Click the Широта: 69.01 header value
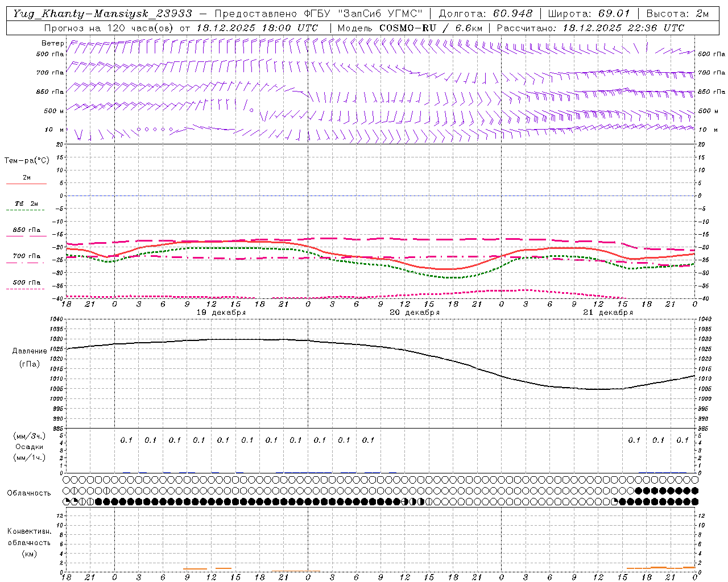Viewport: 728px width, 582px height. coord(589,14)
